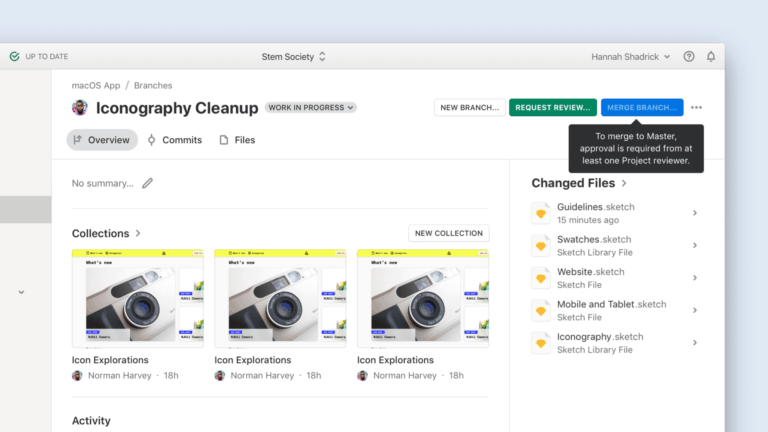Screen dimensions: 768x432
Task: Click the pencil icon to edit summary
Action: tap(148, 183)
